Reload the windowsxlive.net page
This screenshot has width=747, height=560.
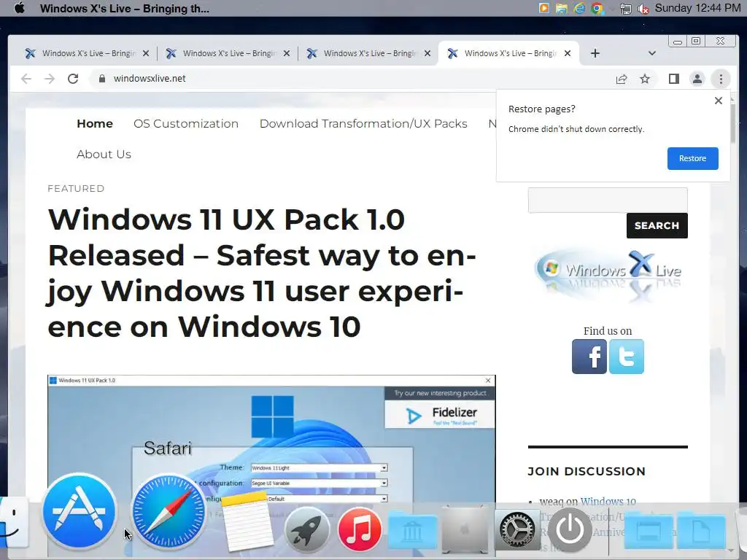tap(73, 79)
